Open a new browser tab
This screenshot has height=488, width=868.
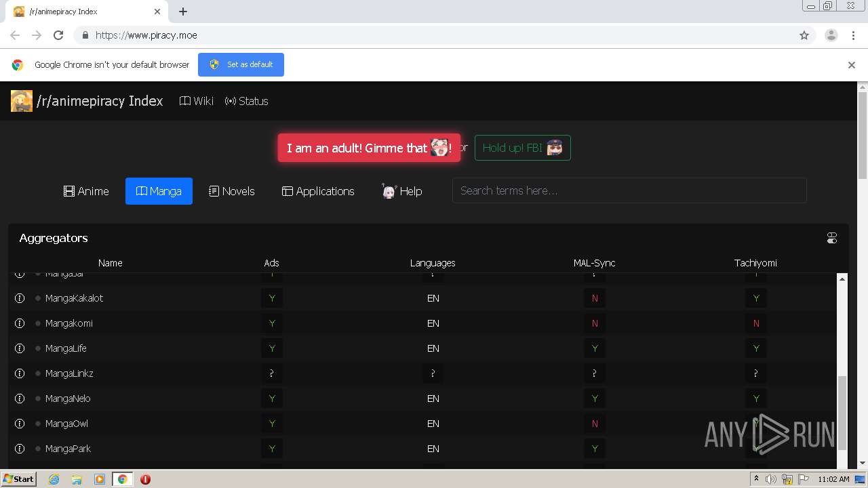[183, 12]
